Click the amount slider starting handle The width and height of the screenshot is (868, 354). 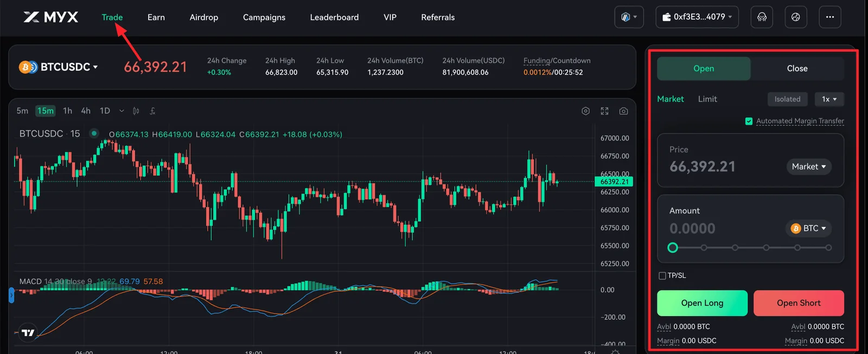[673, 248]
